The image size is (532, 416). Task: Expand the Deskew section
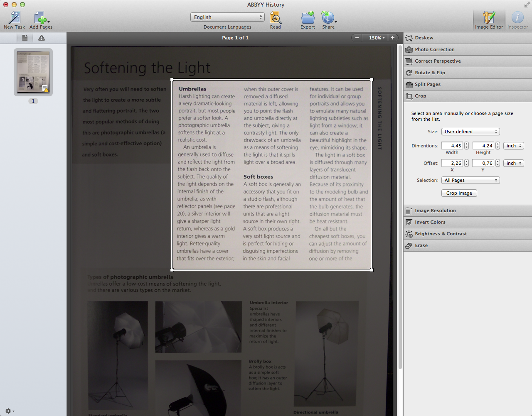pyautogui.click(x=424, y=38)
